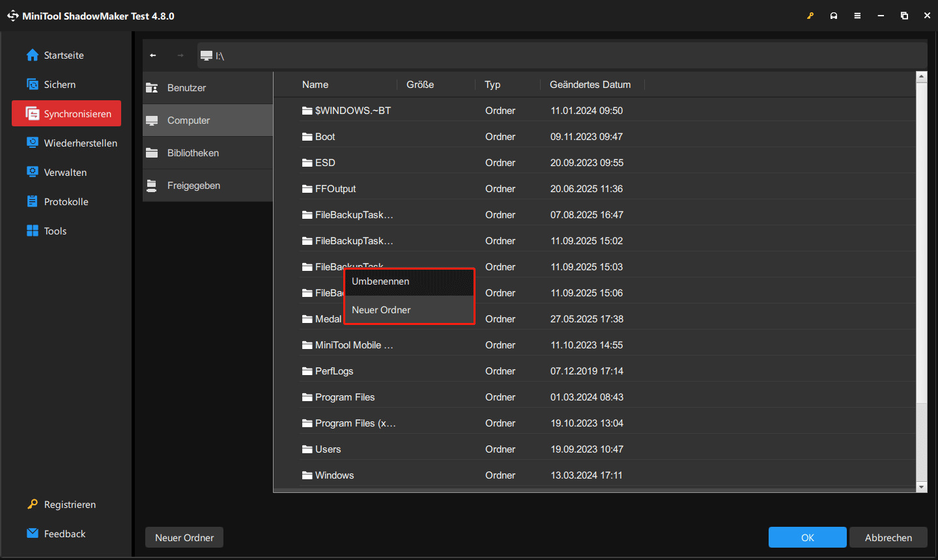This screenshot has width=938, height=560.
Task: Select Benutzer in location panel
Action: (187, 88)
